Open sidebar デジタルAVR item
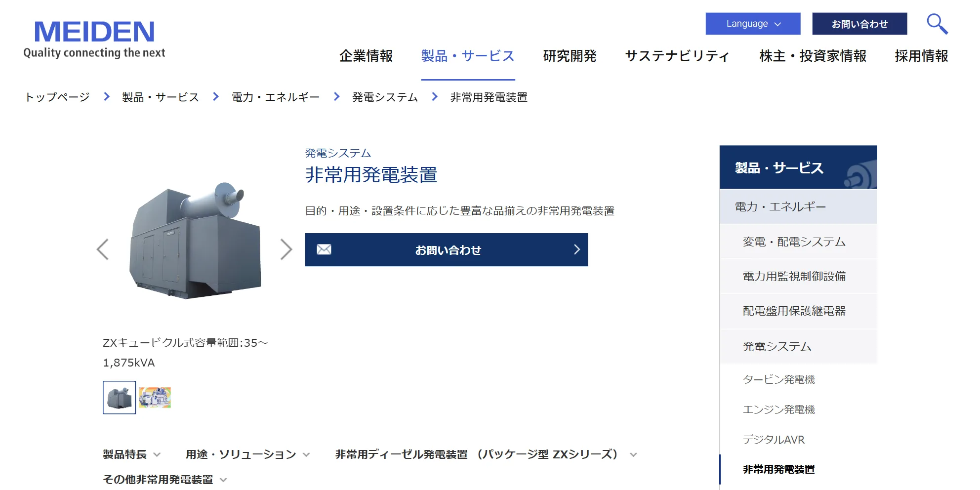 point(774,440)
